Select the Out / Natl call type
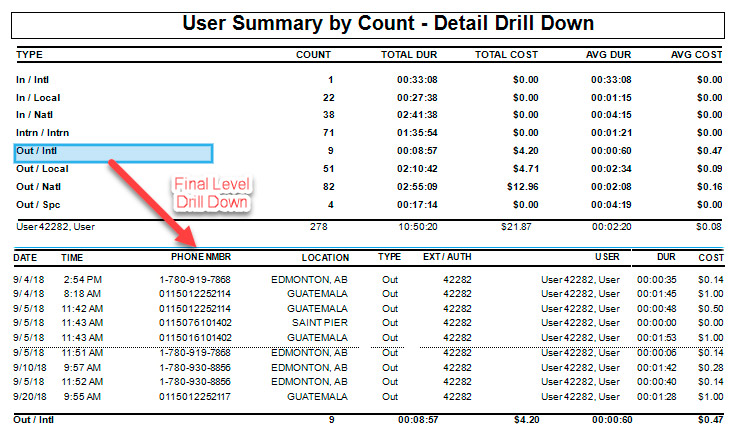Viewport: 738px width, 440px height. [x=37, y=187]
